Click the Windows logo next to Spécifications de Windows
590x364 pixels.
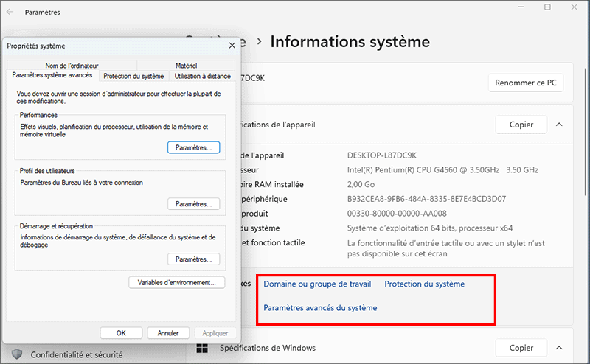point(202,349)
